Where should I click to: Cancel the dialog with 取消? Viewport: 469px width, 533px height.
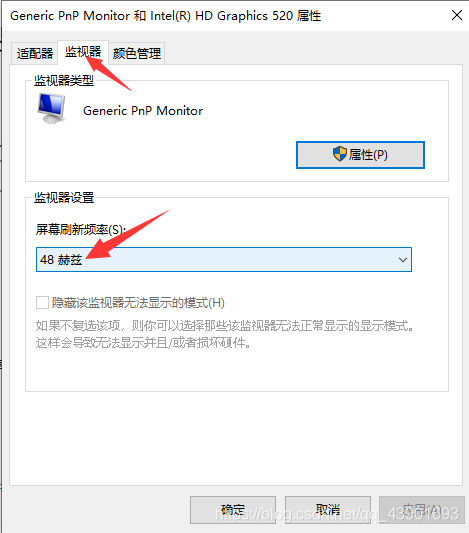coord(328,510)
